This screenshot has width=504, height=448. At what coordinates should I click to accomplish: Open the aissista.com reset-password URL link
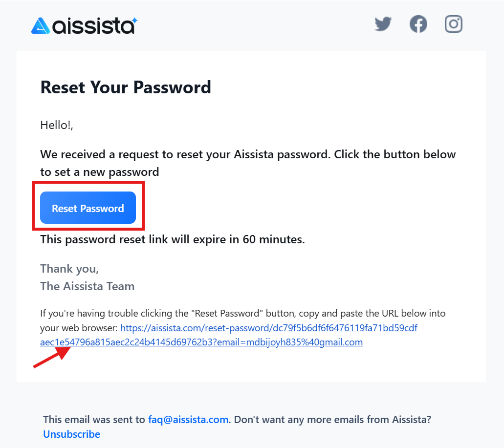[x=268, y=328]
